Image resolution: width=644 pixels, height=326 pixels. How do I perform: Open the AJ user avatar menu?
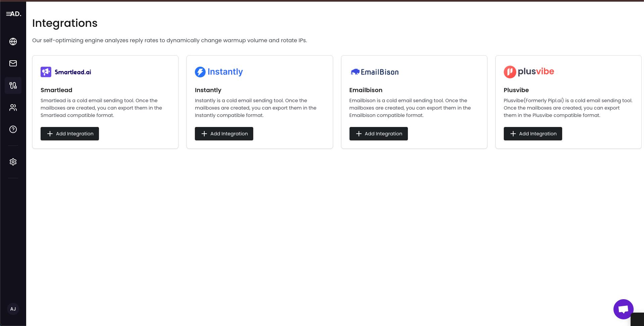13,309
